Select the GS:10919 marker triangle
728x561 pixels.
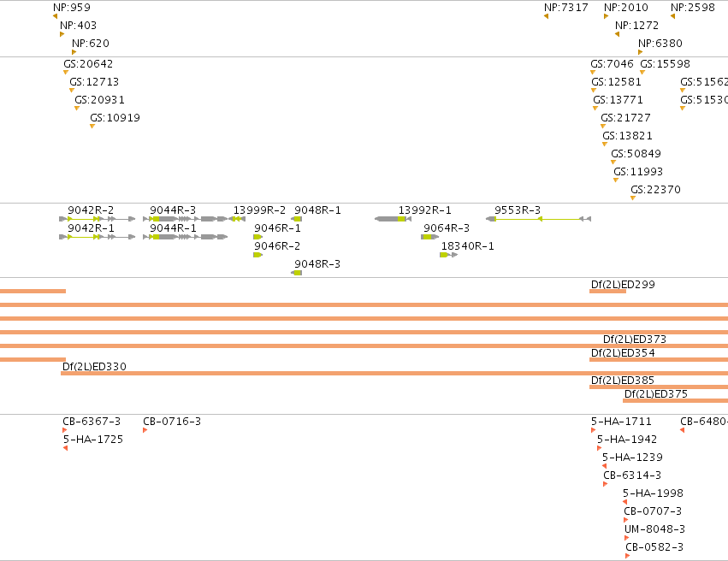pos(92,127)
